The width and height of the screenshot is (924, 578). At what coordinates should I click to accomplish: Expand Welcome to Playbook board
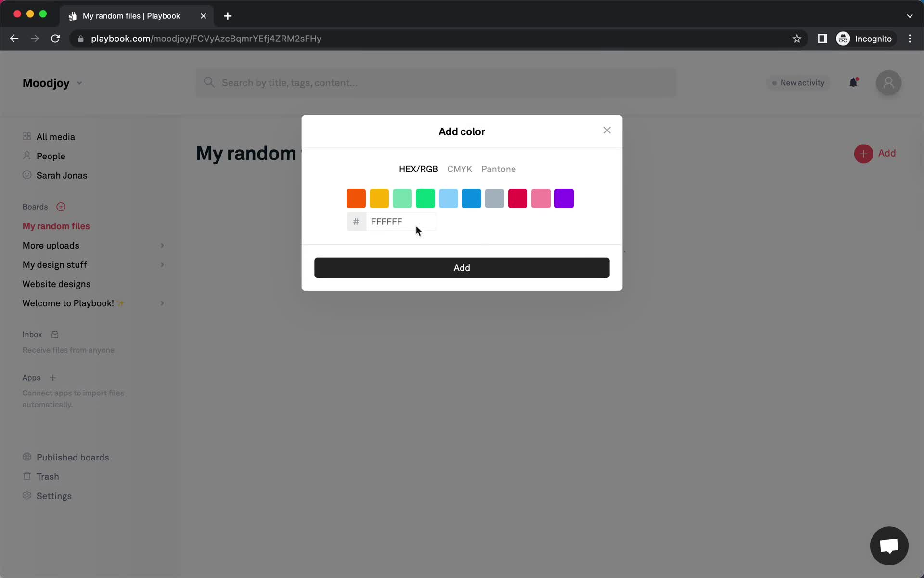(162, 303)
